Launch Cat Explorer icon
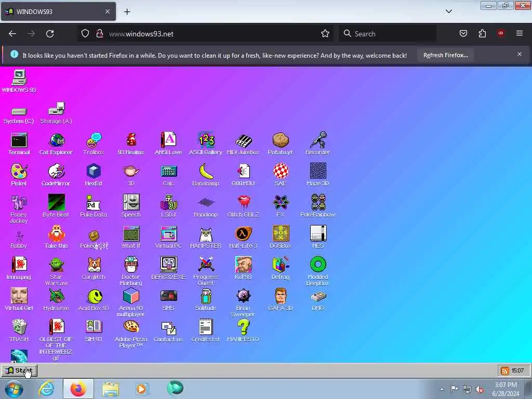Screen dimensions: 532x399 coord(56,144)
